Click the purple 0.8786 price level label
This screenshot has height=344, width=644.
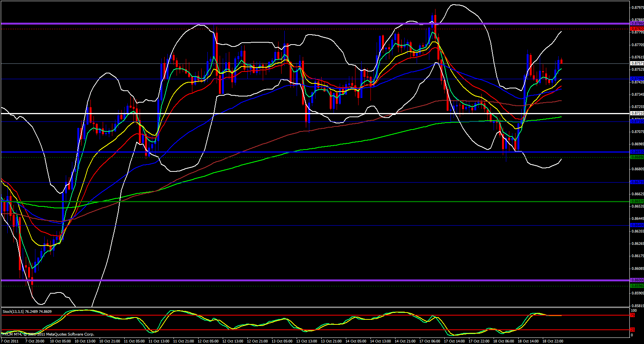(637, 23)
